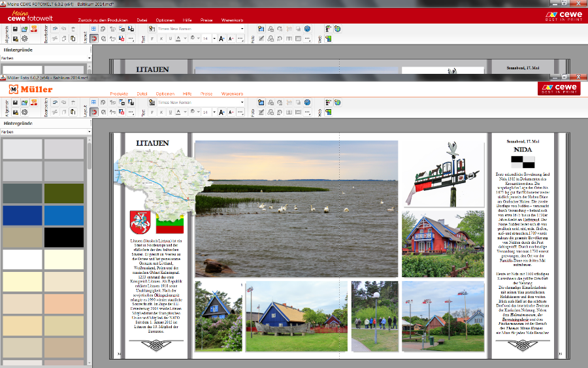Toggle underline text formatting in the Müller window
The image size is (588, 368).
click(170, 112)
